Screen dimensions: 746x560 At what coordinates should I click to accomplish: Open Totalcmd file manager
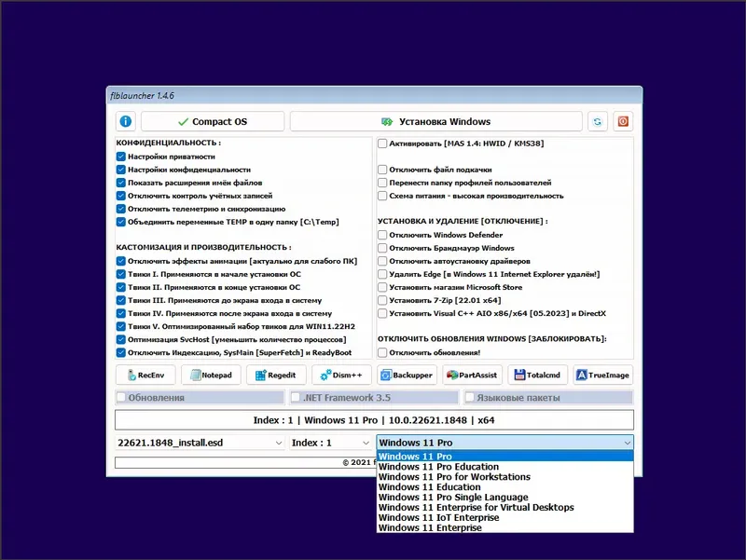pyautogui.click(x=537, y=376)
